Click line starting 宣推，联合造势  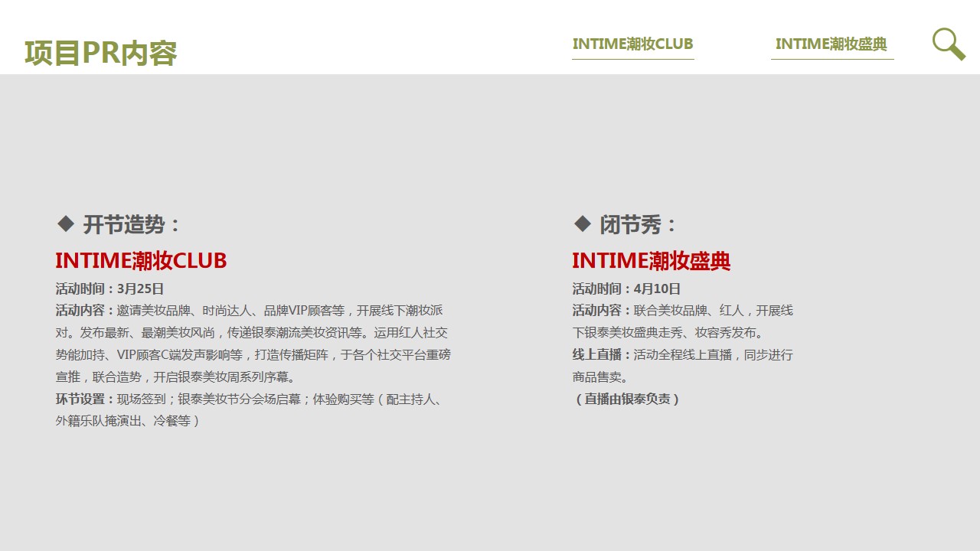coord(175,377)
